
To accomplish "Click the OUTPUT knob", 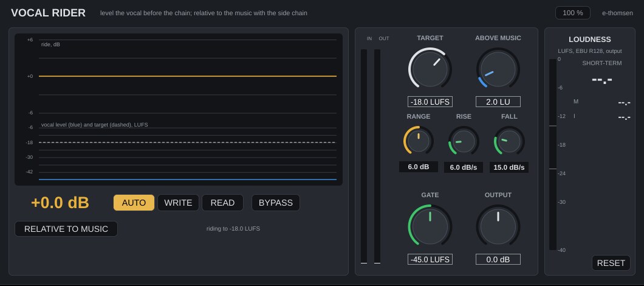I will point(498,226).
